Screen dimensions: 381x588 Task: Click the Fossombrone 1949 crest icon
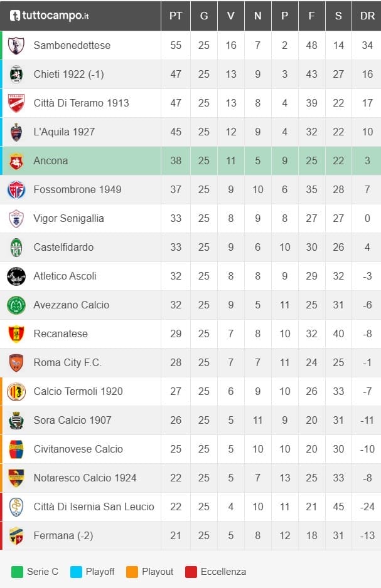pyautogui.click(x=16, y=190)
